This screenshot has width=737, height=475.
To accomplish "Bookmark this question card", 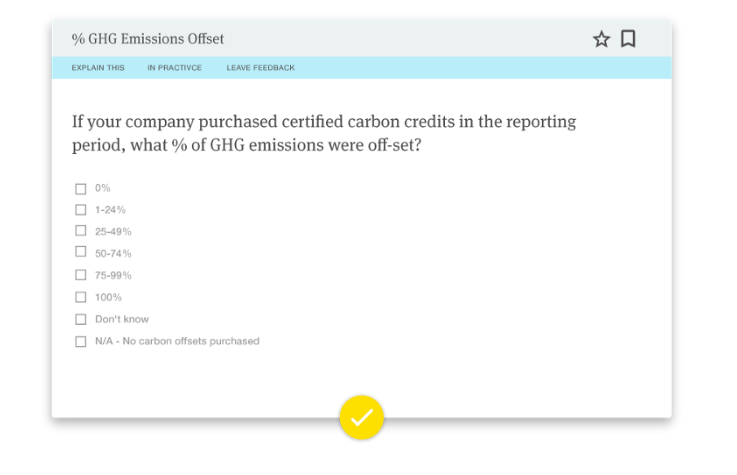I will point(628,39).
